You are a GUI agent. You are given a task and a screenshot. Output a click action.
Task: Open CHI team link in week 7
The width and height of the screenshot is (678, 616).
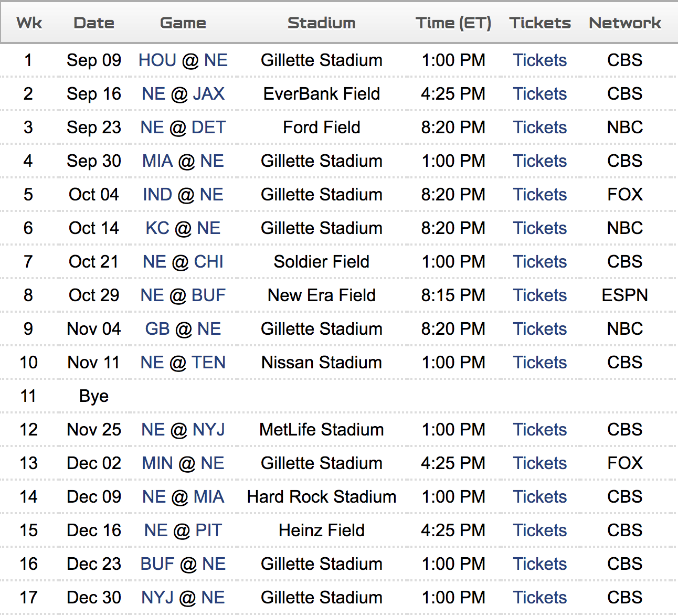208,262
